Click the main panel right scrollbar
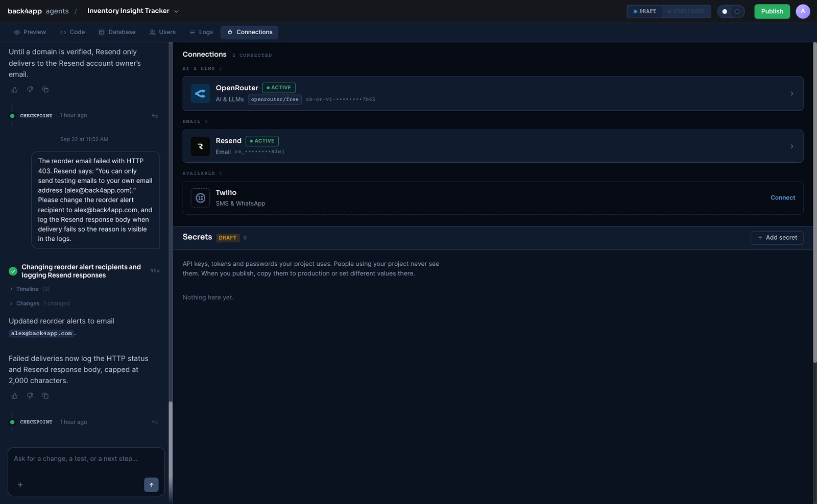The height and width of the screenshot is (504, 817). [815, 203]
